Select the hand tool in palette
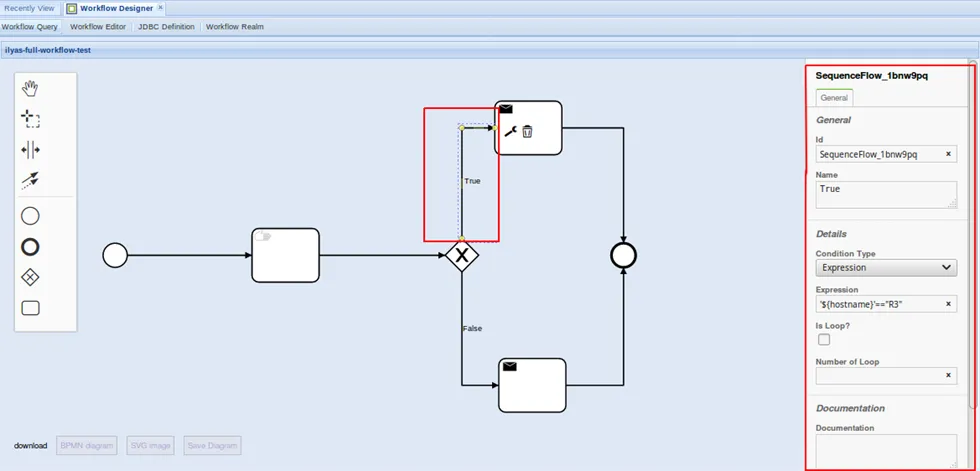980x471 pixels. 30,89
